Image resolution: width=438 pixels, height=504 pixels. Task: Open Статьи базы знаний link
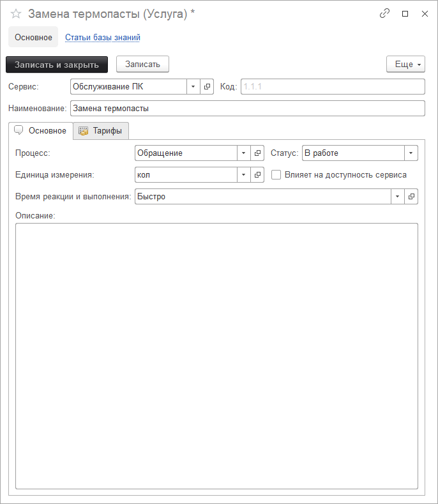point(103,38)
